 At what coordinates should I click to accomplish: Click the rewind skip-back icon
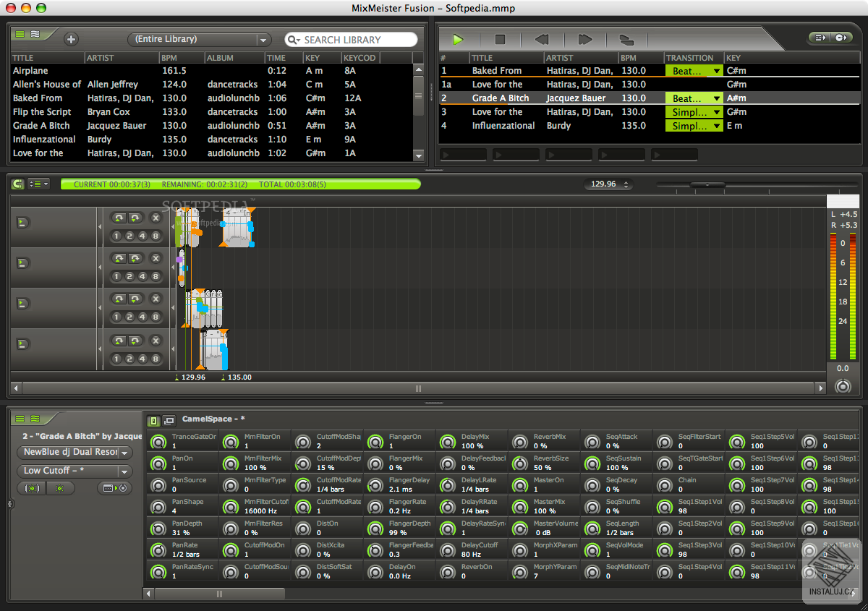[x=542, y=39]
